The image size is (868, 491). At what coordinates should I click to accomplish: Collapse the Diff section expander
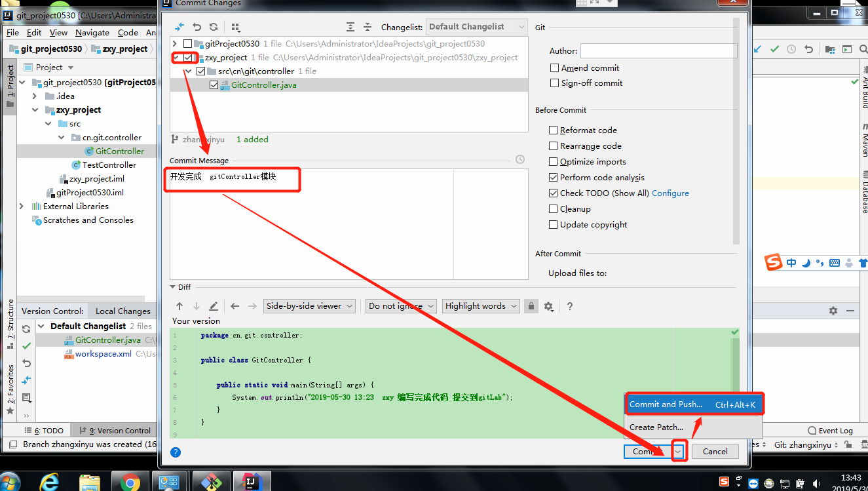click(173, 287)
